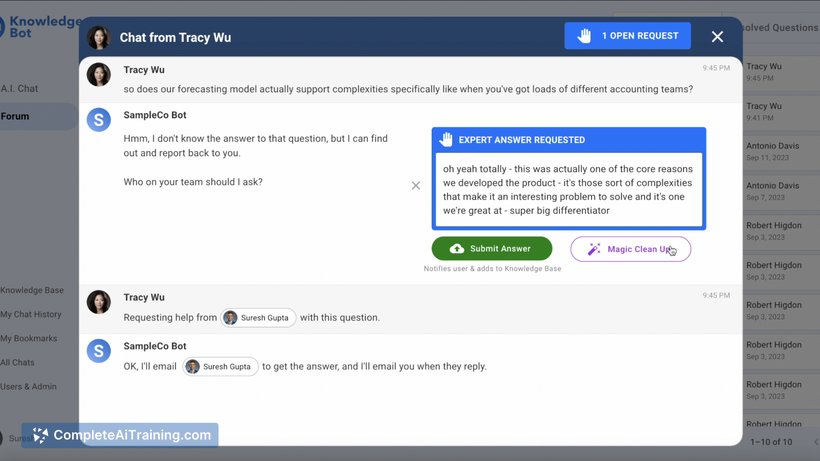Click the '1–10 of 10' pagination text

(x=771, y=442)
